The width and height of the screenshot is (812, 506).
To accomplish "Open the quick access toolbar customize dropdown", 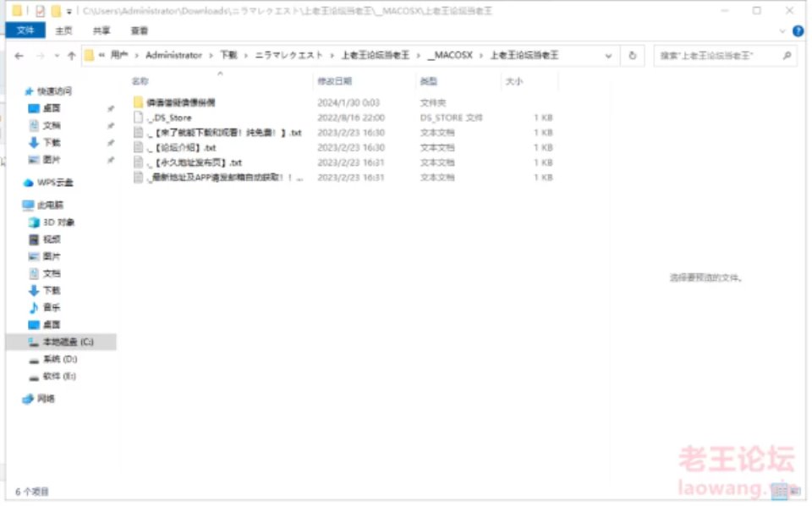I will tap(69, 11).
